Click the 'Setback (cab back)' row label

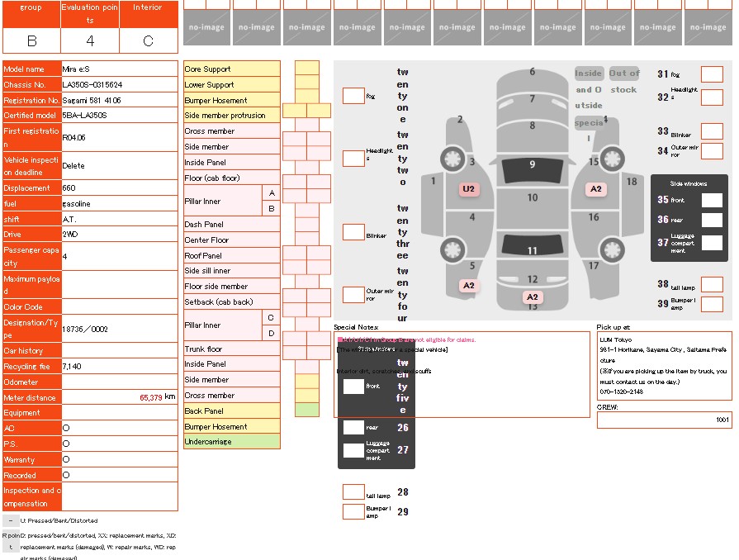point(232,301)
